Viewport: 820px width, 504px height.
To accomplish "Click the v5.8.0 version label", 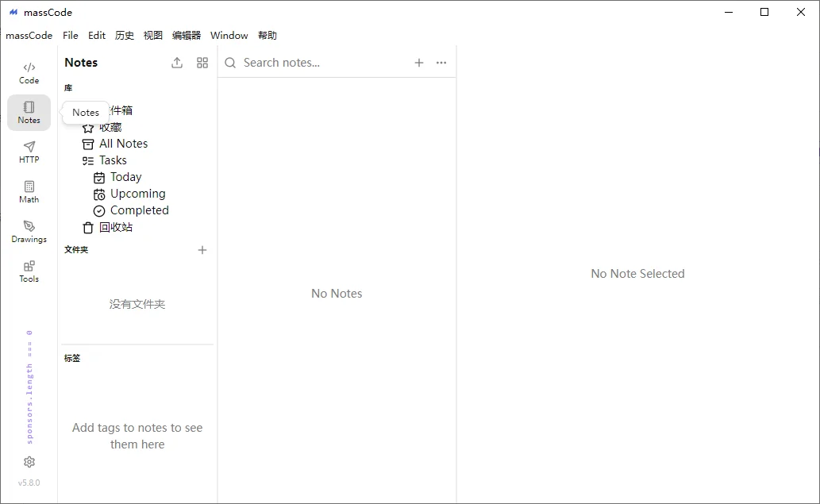I will point(29,483).
